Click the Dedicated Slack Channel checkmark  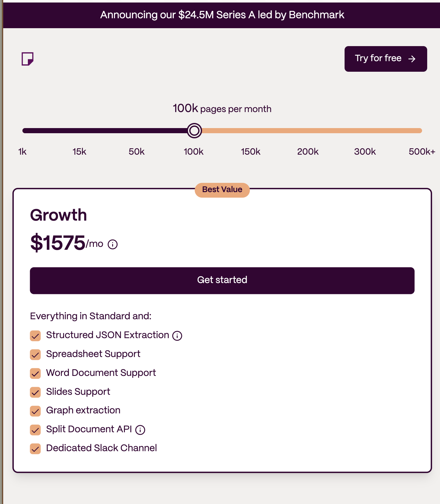click(x=35, y=449)
